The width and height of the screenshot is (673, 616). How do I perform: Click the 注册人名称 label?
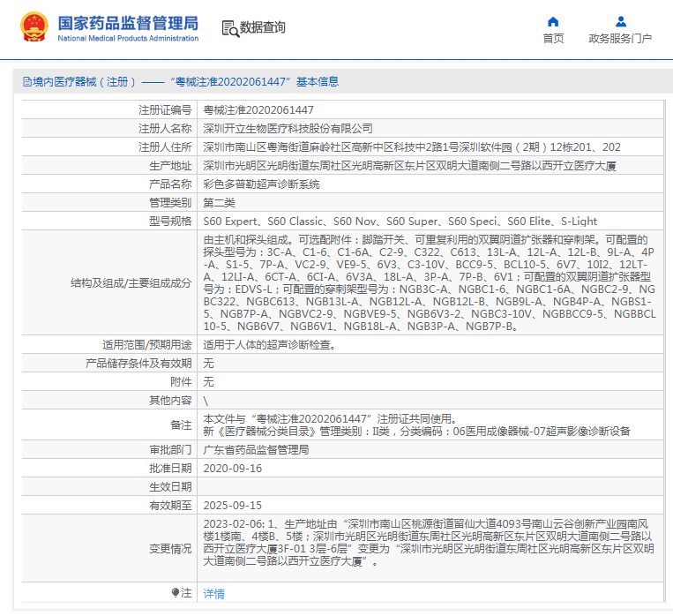pos(165,129)
